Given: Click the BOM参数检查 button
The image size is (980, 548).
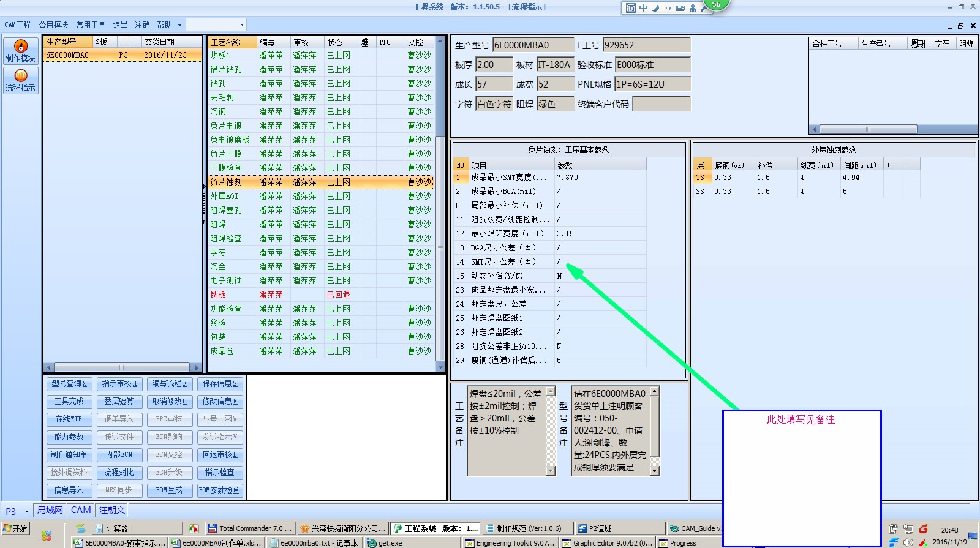Looking at the screenshot, I should click(219, 490).
